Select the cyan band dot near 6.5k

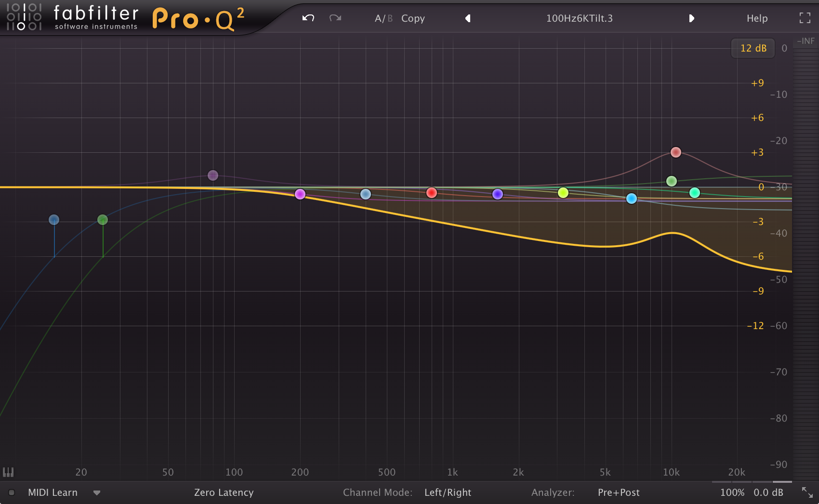pyautogui.click(x=632, y=199)
